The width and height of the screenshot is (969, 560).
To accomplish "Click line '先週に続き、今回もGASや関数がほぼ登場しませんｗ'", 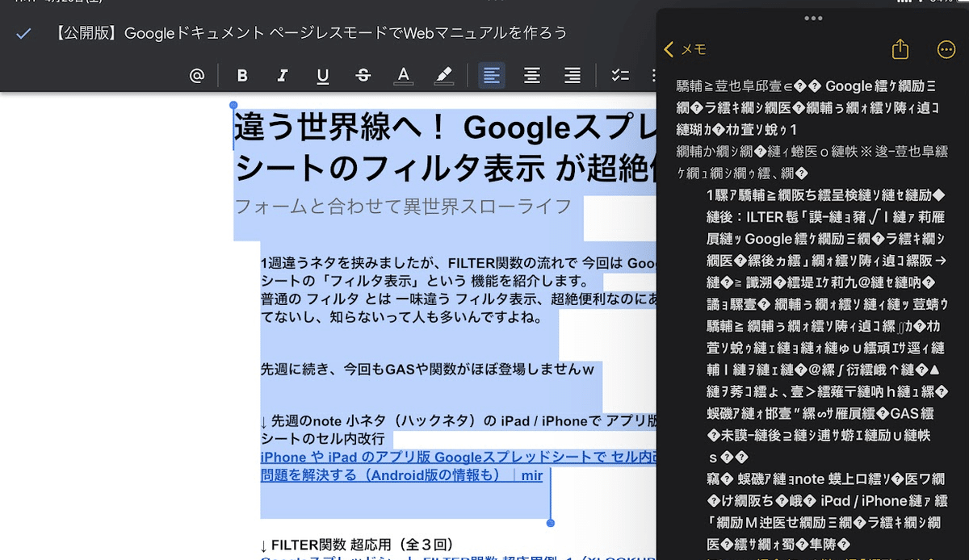I will (x=427, y=370).
